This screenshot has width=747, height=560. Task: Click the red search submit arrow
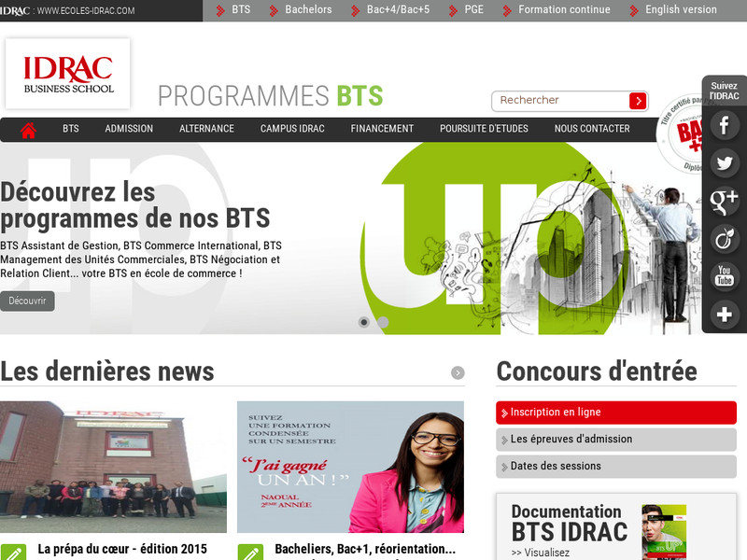(638, 101)
